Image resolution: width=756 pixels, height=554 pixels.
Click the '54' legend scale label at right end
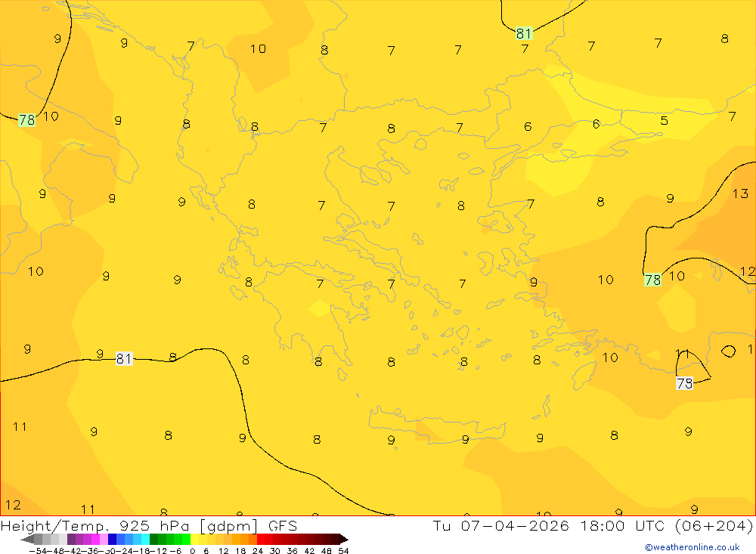pyautogui.click(x=343, y=551)
